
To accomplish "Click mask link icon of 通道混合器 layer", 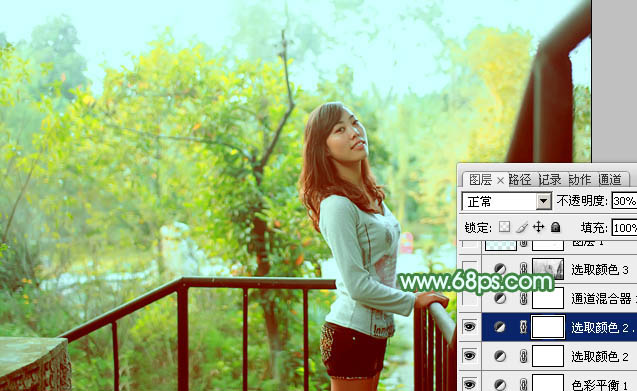I will tap(524, 298).
